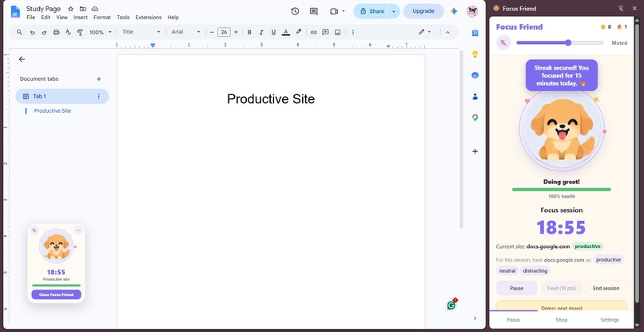Close the document tabs panel arrow

[x=22, y=59]
